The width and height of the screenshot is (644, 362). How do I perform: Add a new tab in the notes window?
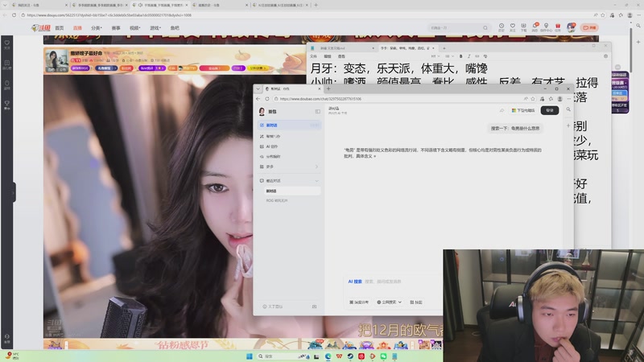(x=444, y=48)
